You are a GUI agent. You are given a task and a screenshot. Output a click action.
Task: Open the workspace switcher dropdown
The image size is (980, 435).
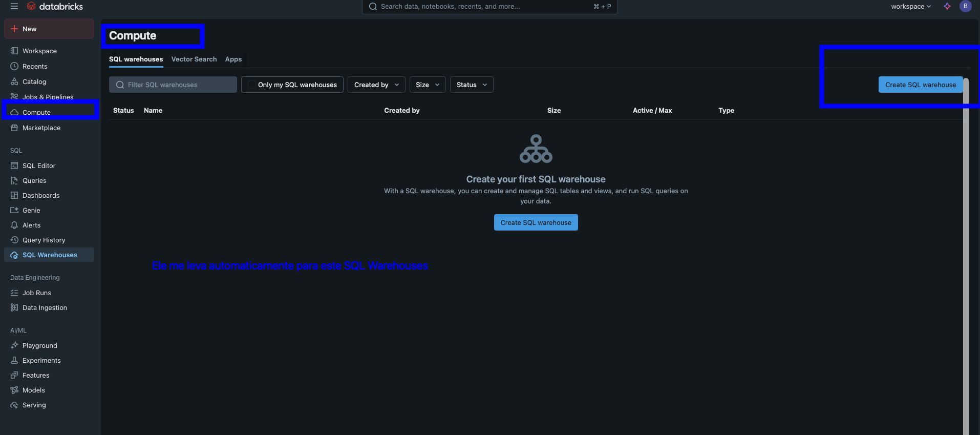(x=911, y=6)
